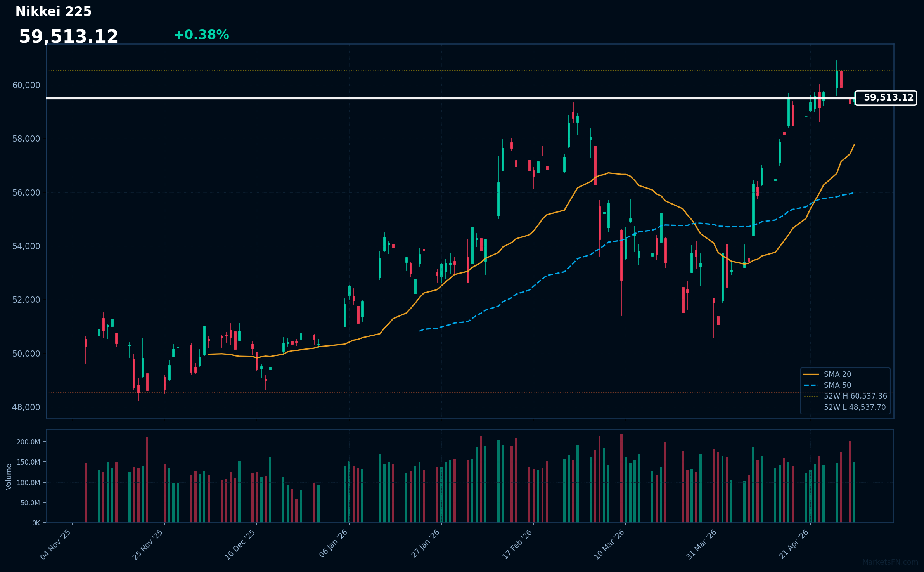Click the 54,000 price axis label
Image resolution: width=924 pixels, height=572 pixels.
26,246
